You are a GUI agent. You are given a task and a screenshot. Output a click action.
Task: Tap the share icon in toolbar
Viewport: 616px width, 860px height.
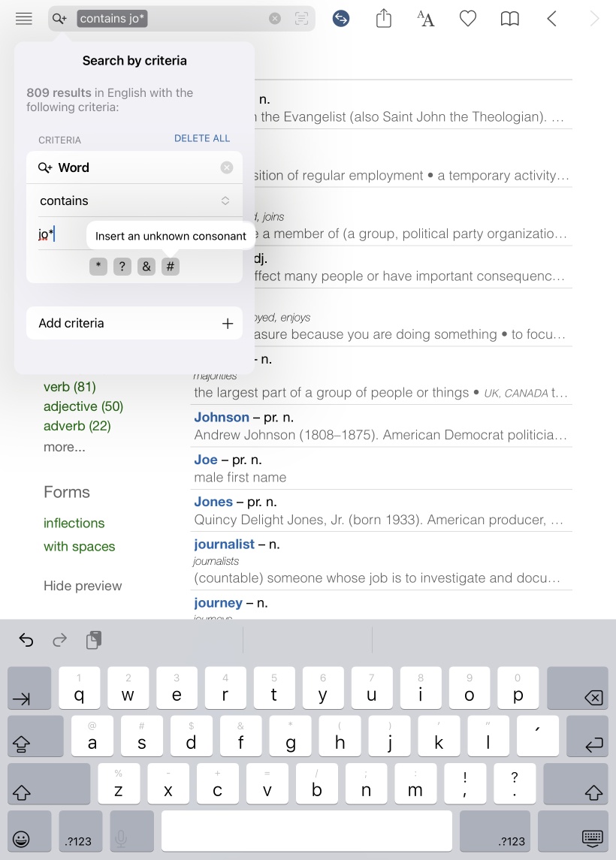click(x=384, y=19)
